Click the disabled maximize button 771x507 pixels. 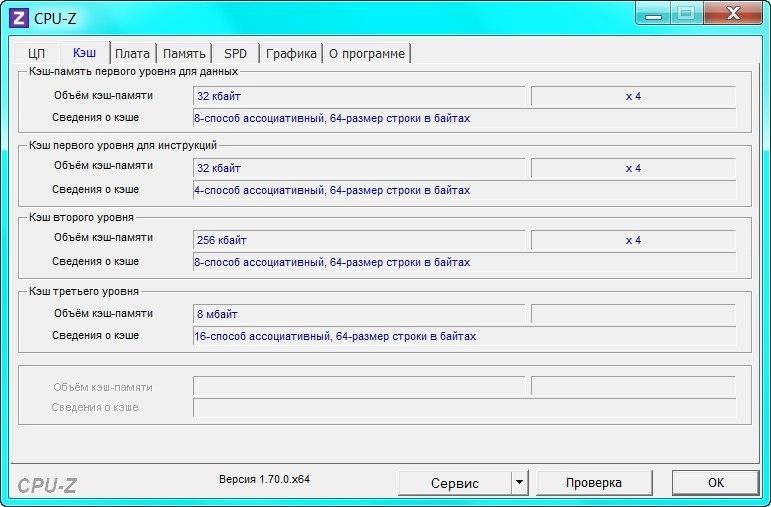point(687,14)
